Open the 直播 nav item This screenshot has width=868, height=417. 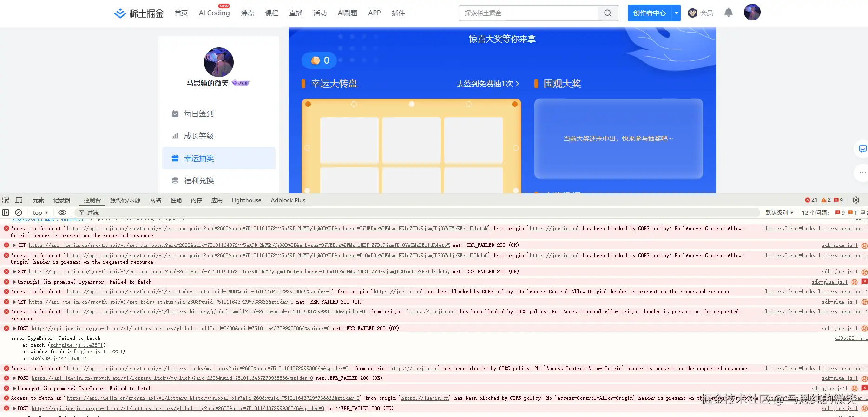296,13
